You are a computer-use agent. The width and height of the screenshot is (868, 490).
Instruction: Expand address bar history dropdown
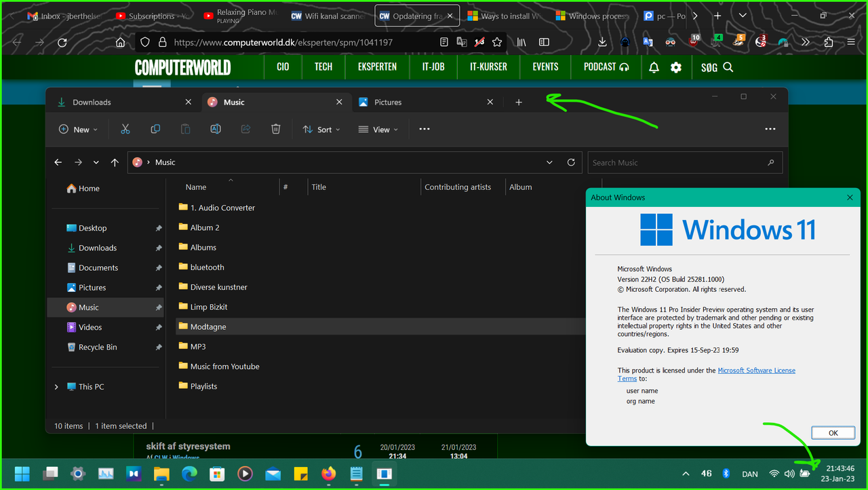(549, 162)
